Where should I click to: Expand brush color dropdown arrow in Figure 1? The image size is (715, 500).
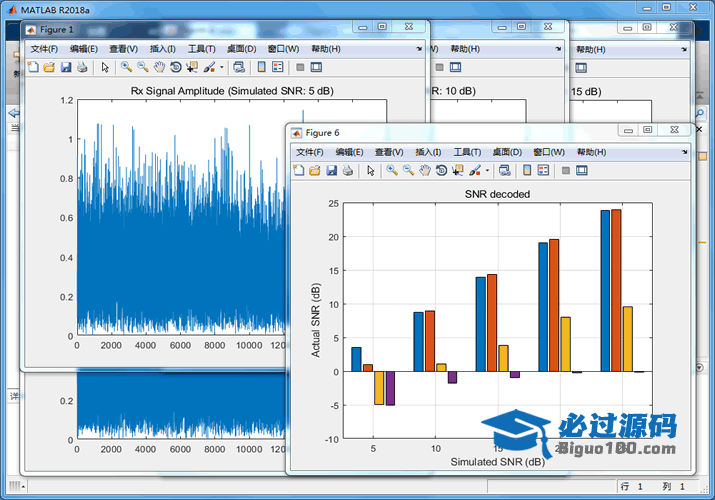coord(223,67)
